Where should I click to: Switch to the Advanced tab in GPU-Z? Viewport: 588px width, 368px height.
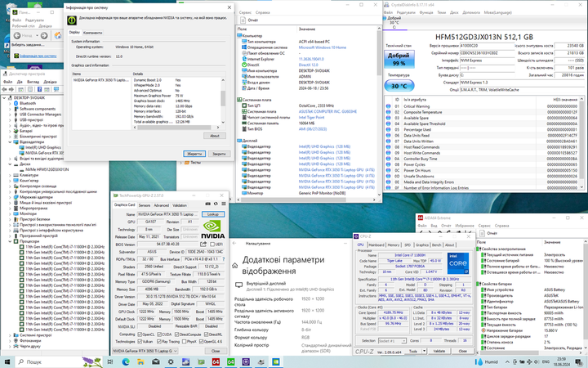[161, 205]
